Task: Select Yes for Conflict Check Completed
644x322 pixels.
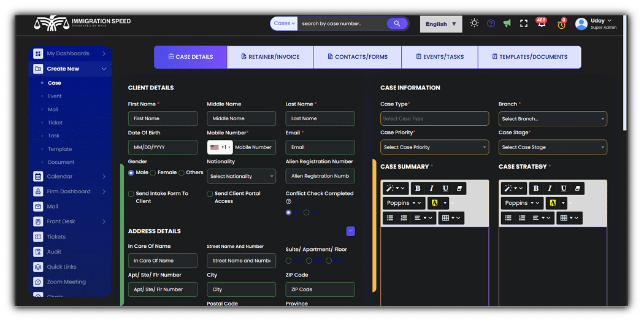Action: tap(307, 212)
